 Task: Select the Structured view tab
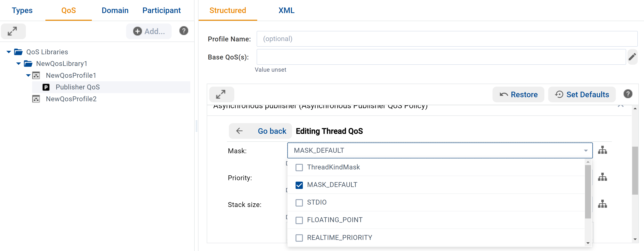tap(227, 10)
